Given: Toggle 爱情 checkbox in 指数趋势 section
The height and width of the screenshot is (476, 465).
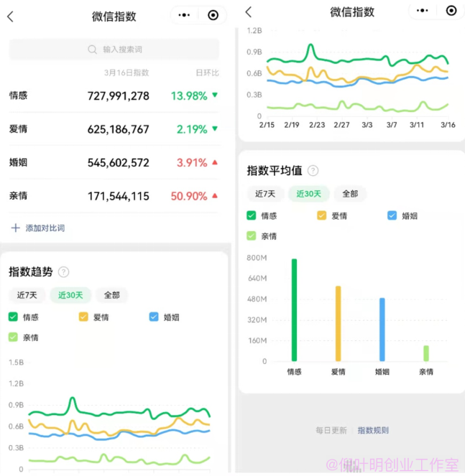Looking at the screenshot, I should [x=83, y=317].
